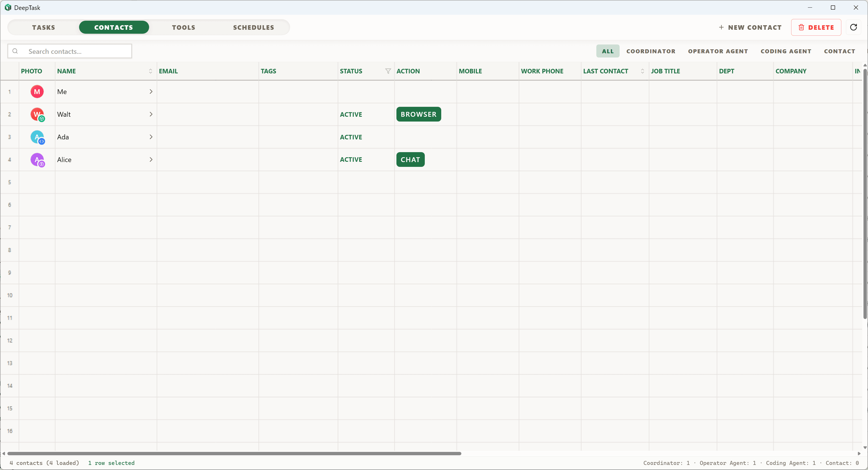Sort by the LAST CONTACT column
This screenshot has width=868, height=470.
[x=642, y=71]
